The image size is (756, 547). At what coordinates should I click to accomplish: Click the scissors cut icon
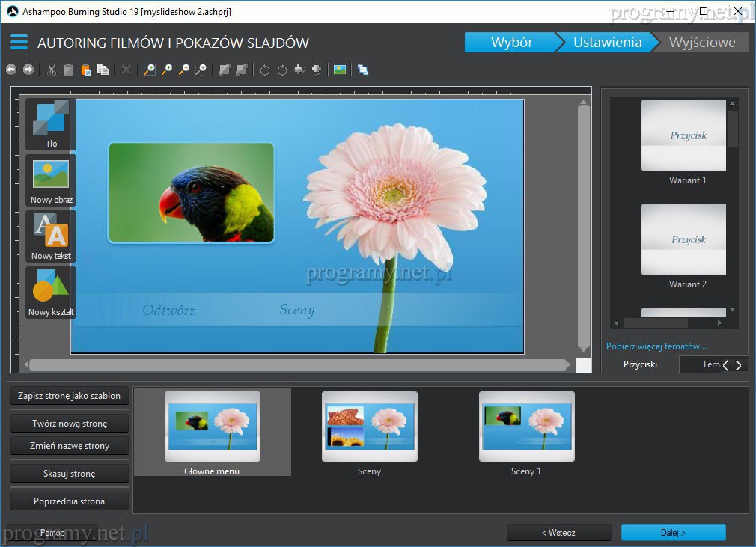click(52, 70)
